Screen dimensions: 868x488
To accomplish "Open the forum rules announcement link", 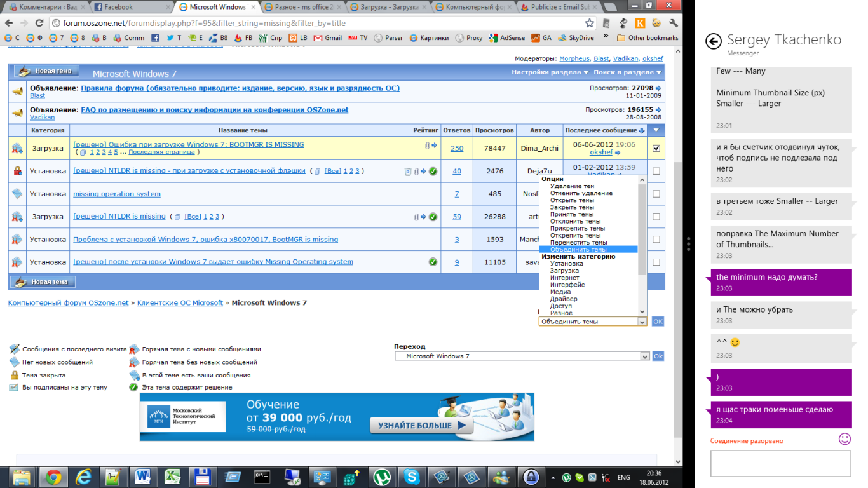I will click(x=240, y=88).
